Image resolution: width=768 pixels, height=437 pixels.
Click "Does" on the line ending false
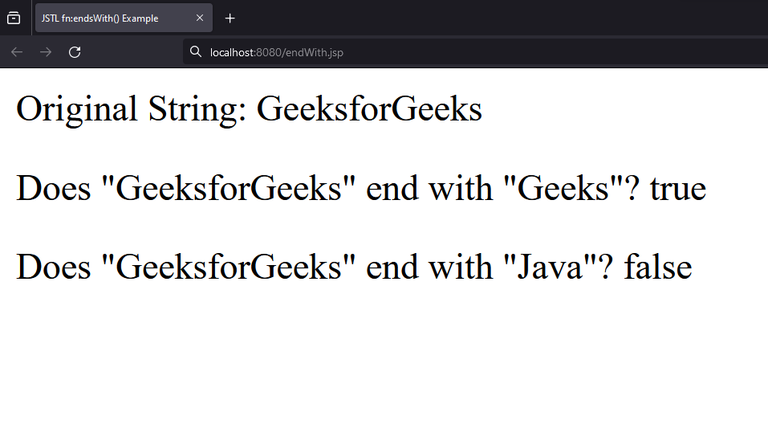point(52,267)
